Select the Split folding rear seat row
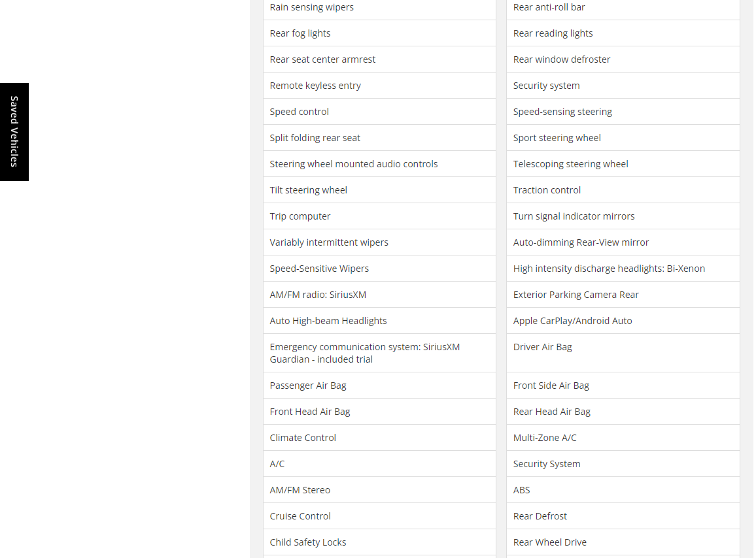Image resolution: width=756 pixels, height=558 pixels. 315,138
